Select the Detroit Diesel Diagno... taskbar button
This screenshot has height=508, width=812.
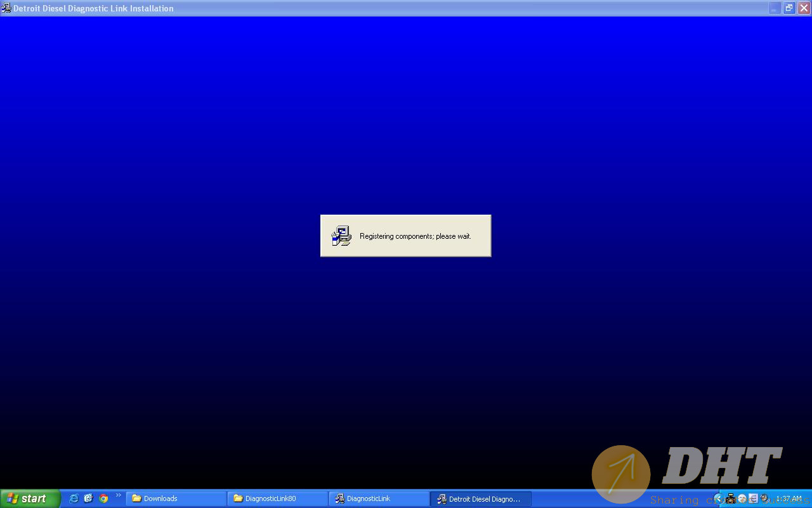(x=480, y=498)
